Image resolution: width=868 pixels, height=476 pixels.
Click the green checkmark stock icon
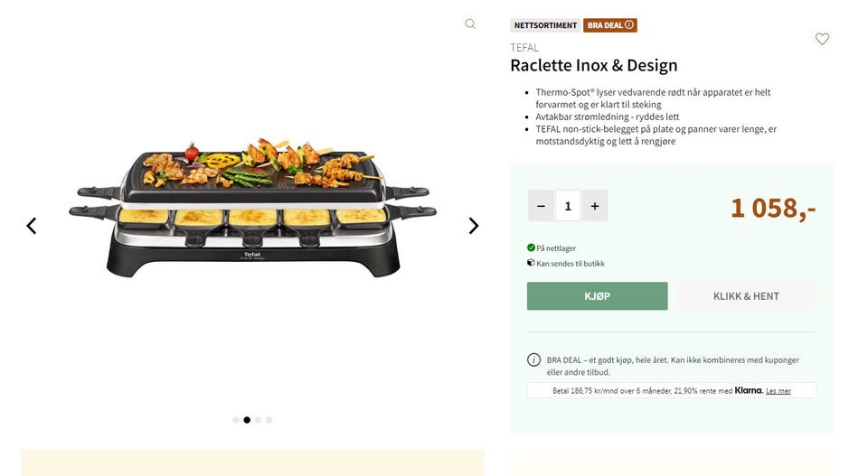[531, 247]
